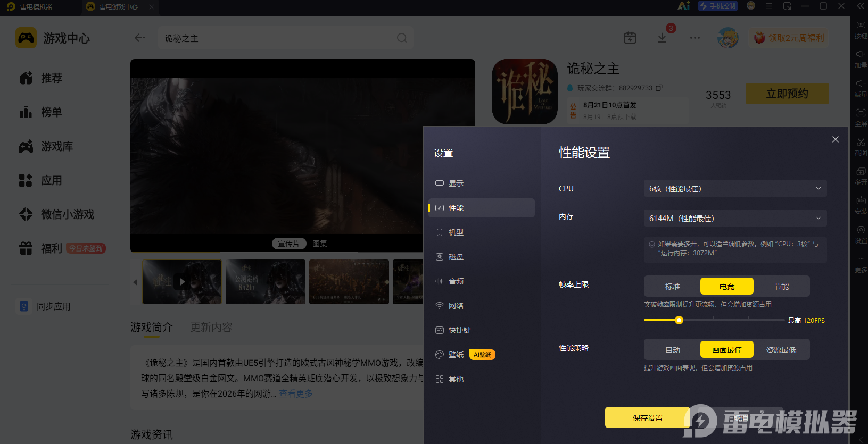868x444 pixels.
Task: Open the title bar hamburger menu
Action: coord(769,6)
